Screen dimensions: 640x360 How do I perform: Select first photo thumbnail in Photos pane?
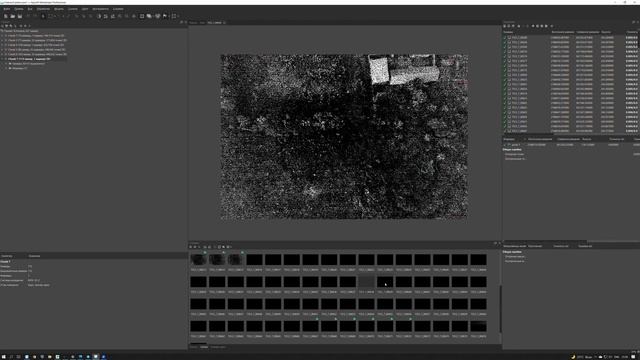pos(198,260)
